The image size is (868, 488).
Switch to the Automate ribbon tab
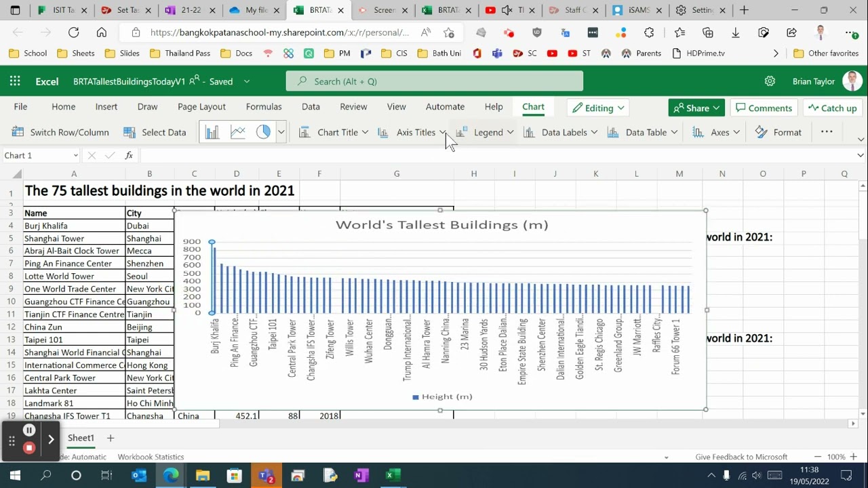point(445,106)
